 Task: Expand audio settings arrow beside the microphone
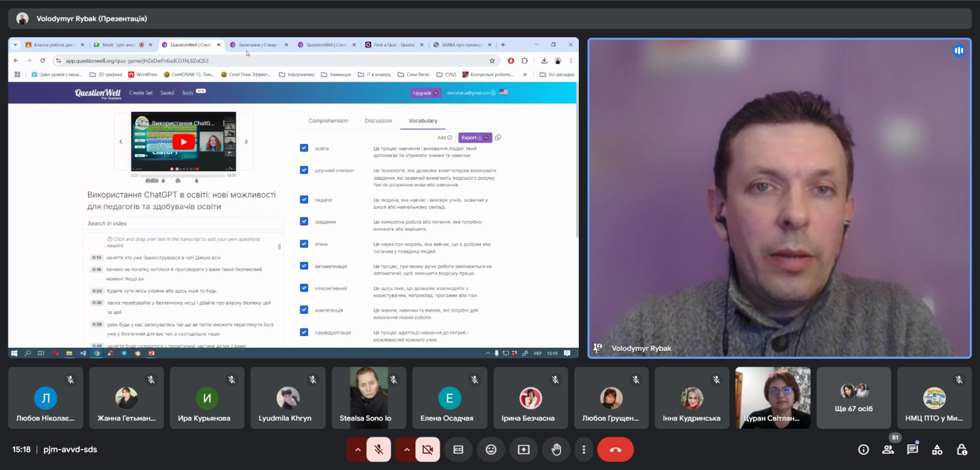coord(357,450)
